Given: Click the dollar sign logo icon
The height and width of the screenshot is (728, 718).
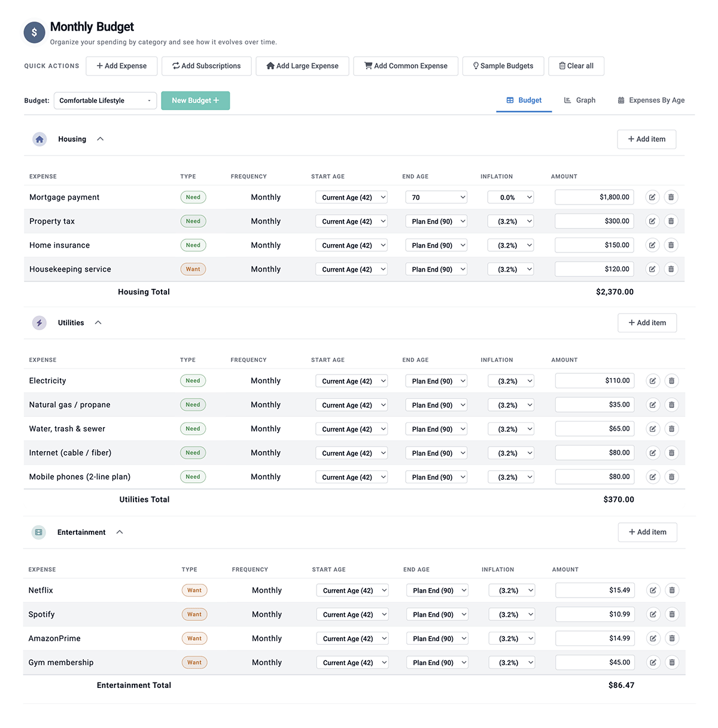Looking at the screenshot, I should (34, 32).
